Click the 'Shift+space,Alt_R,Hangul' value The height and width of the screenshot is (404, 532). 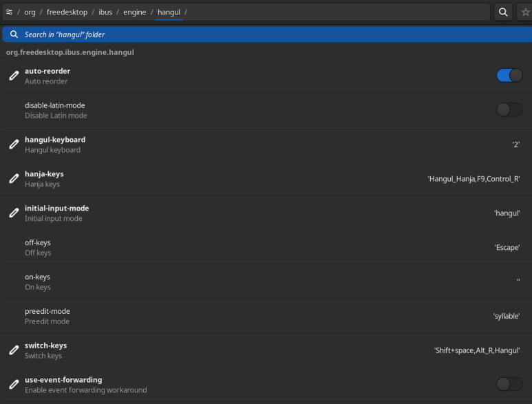click(x=477, y=350)
